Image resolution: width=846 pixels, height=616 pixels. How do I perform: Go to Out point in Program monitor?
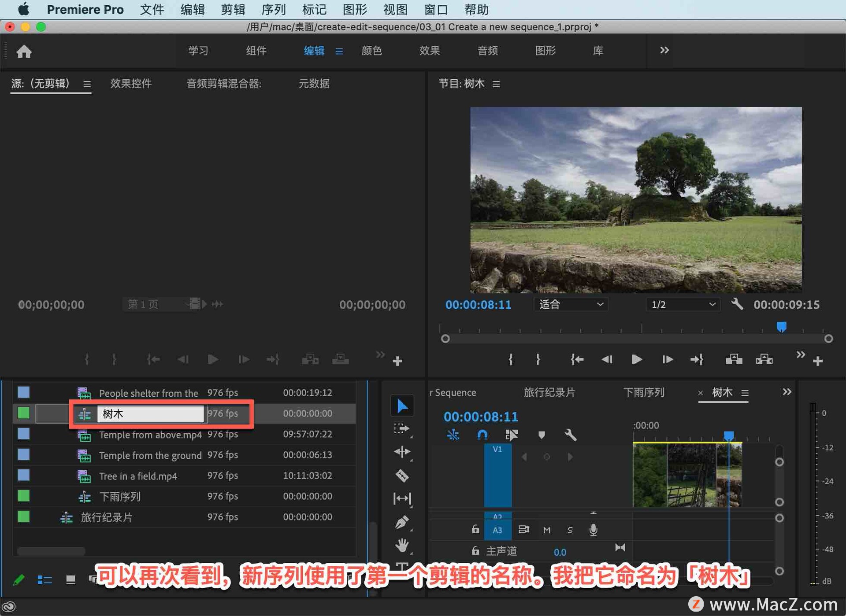(697, 360)
